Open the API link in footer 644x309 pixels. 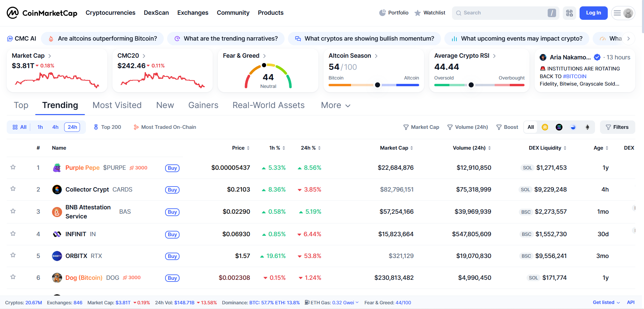coord(631,302)
